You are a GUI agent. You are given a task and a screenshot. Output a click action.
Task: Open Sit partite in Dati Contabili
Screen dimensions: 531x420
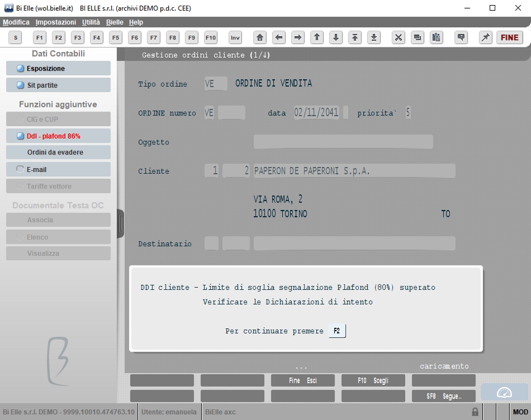[x=58, y=85]
